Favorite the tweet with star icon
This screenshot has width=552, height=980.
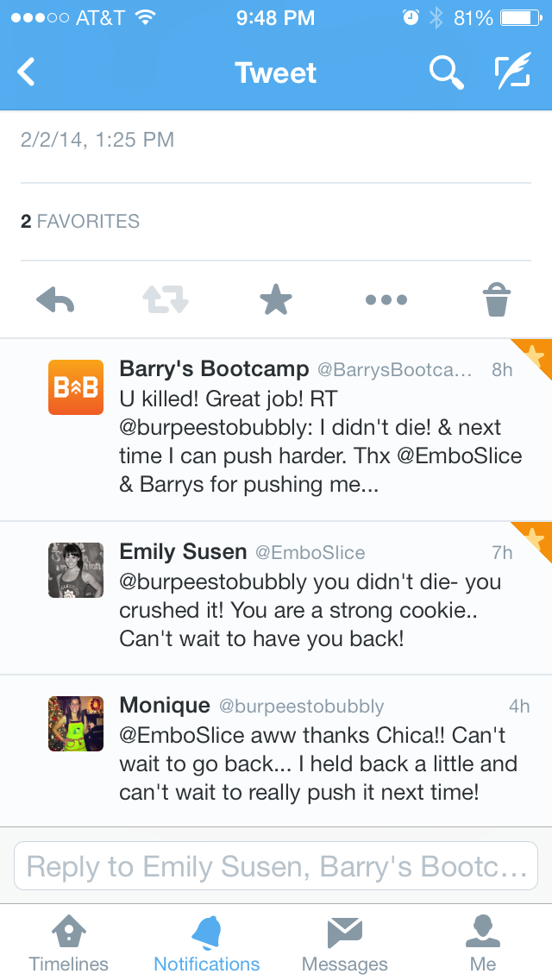coord(276,300)
